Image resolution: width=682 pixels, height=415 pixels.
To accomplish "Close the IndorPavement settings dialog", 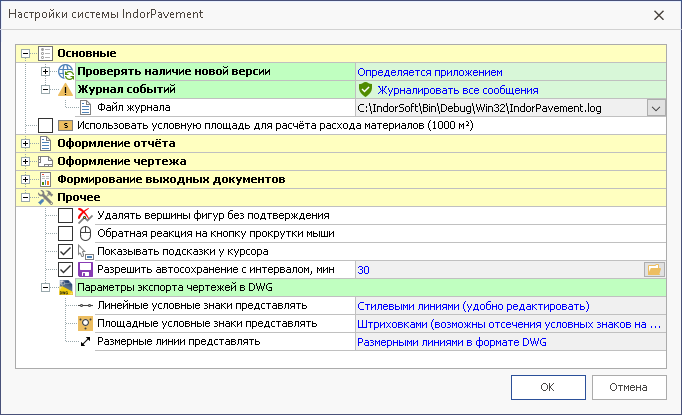I will coord(659,15).
